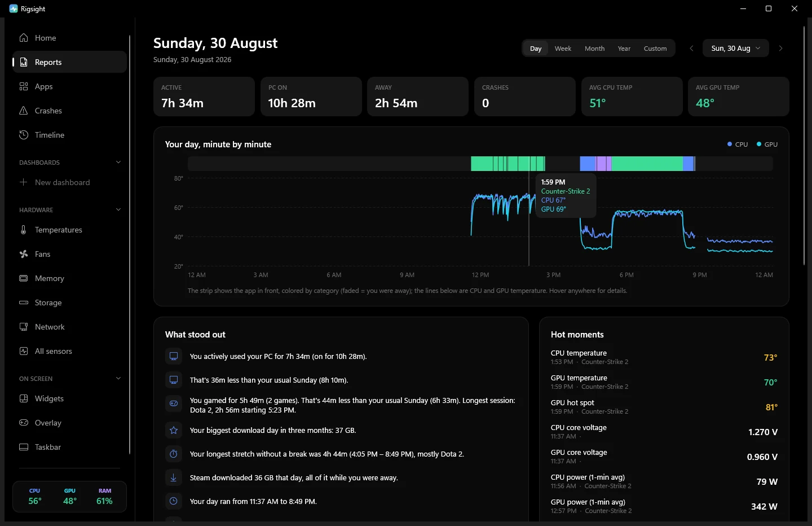Viewport: 812px width, 526px height.
Task: Click the Memory chip icon
Action: [x=24, y=278]
